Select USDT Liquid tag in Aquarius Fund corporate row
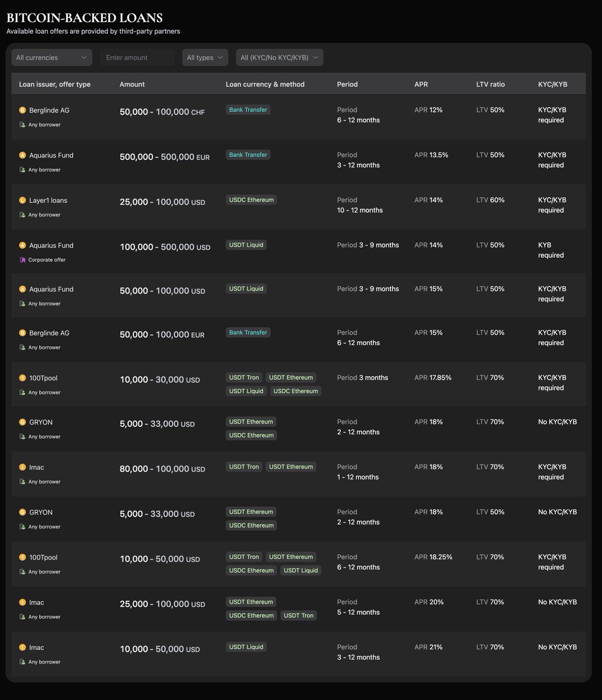The image size is (602, 700). [x=246, y=244]
